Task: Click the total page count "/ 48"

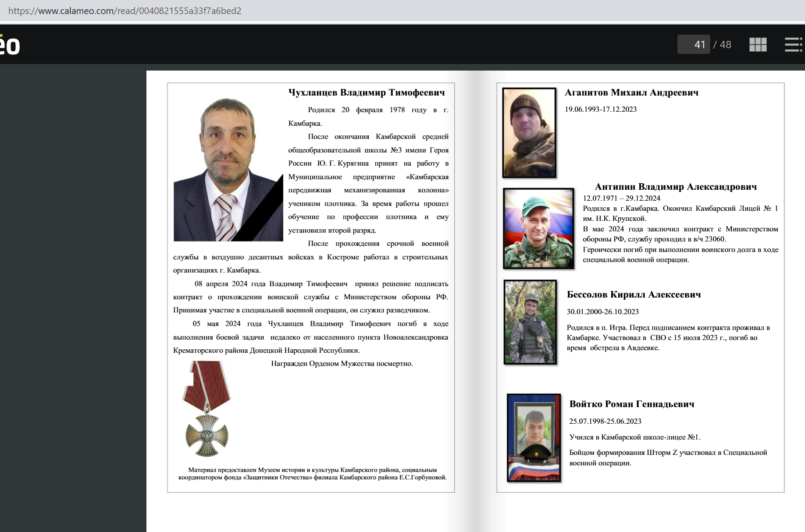Action: coord(722,45)
